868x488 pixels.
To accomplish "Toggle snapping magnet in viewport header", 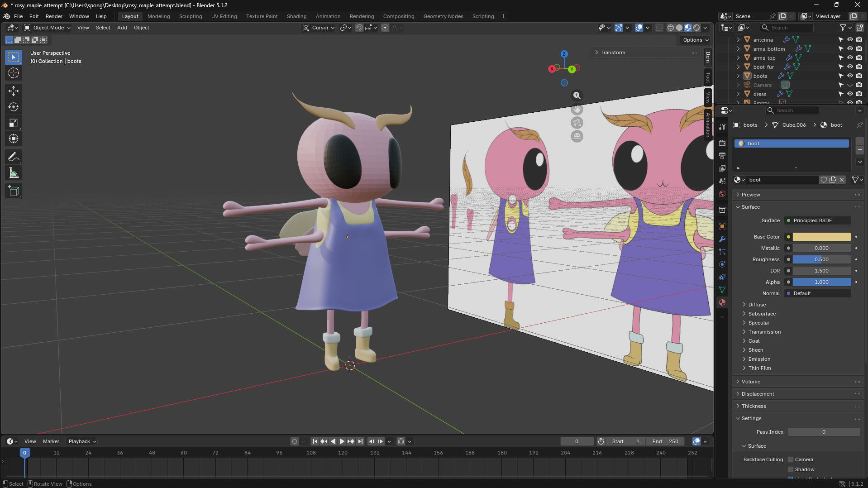I will (x=359, y=28).
